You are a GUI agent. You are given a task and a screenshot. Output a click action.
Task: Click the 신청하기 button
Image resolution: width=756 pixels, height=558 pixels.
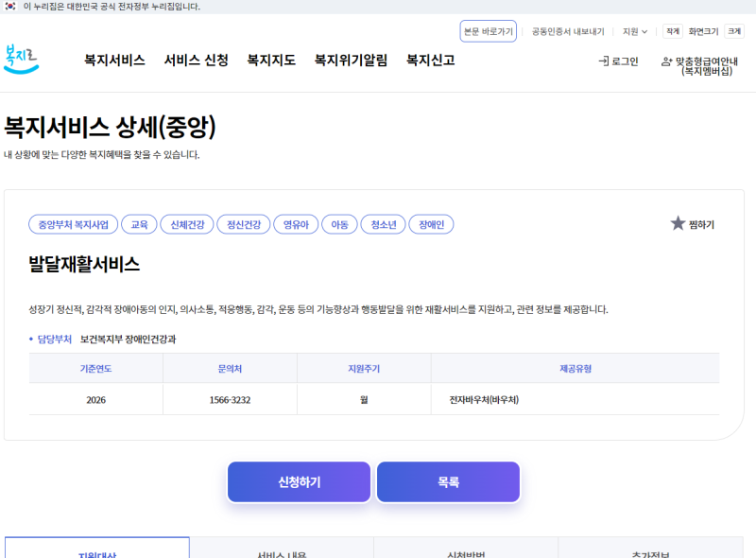point(299,481)
